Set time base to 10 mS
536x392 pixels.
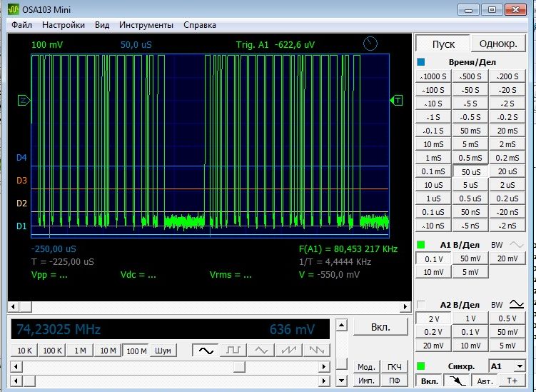point(433,144)
